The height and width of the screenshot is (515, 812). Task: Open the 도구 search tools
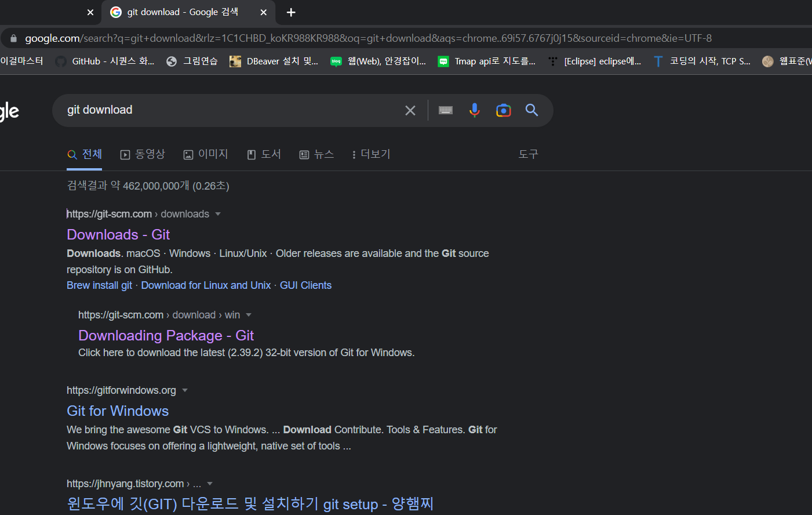[528, 154]
